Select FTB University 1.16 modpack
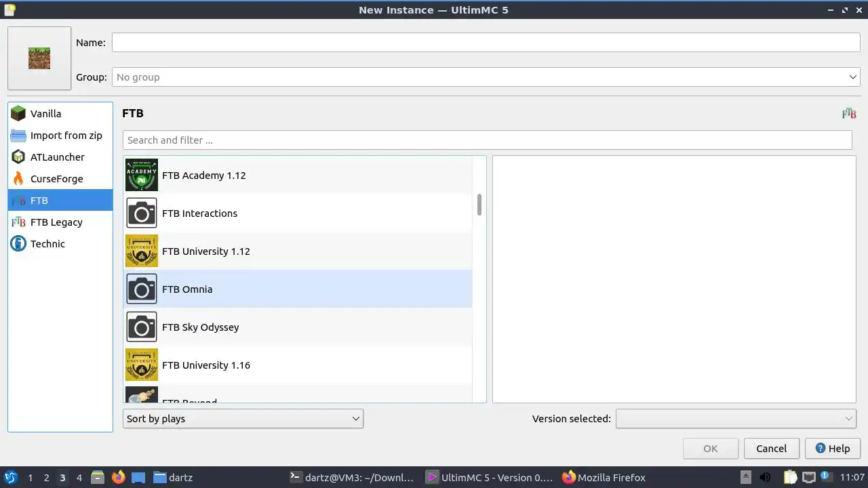 pos(298,365)
